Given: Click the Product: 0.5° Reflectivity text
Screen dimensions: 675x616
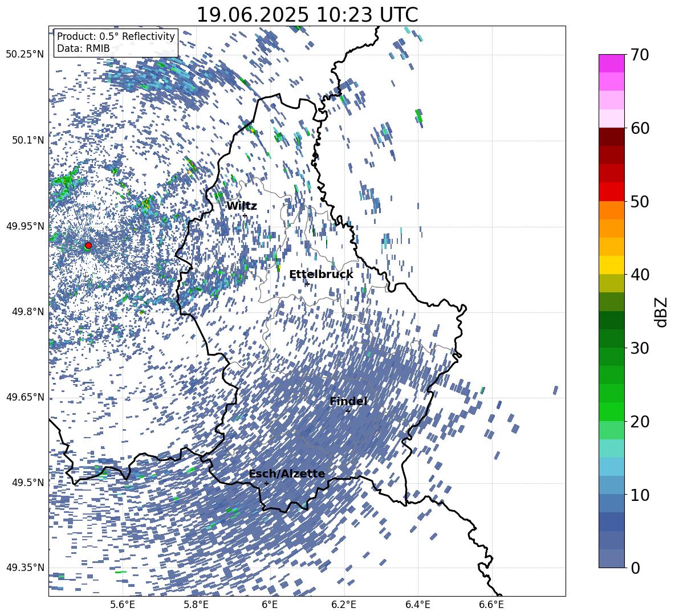Looking at the screenshot, I should pos(116,36).
